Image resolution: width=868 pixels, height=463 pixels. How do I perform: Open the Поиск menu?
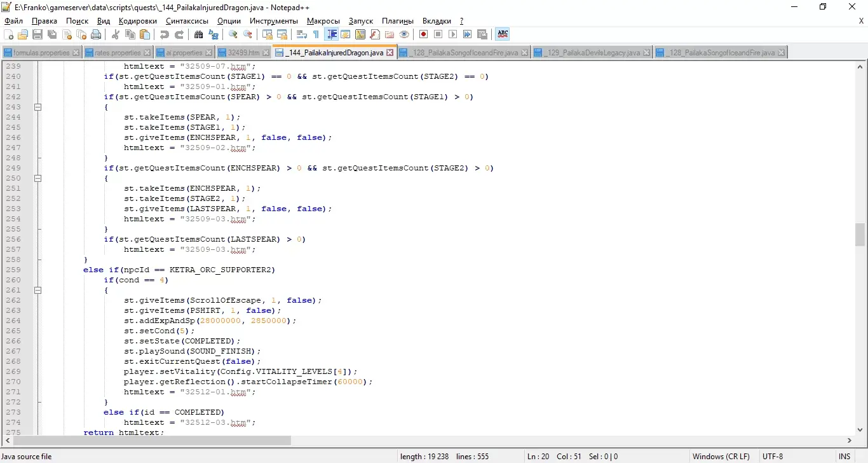pyautogui.click(x=78, y=21)
